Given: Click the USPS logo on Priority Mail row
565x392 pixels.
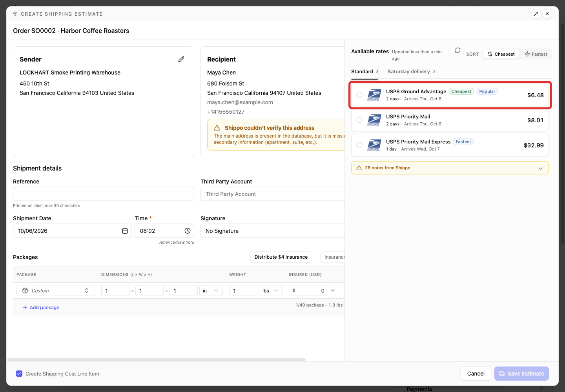Looking at the screenshot, I should point(374,120).
